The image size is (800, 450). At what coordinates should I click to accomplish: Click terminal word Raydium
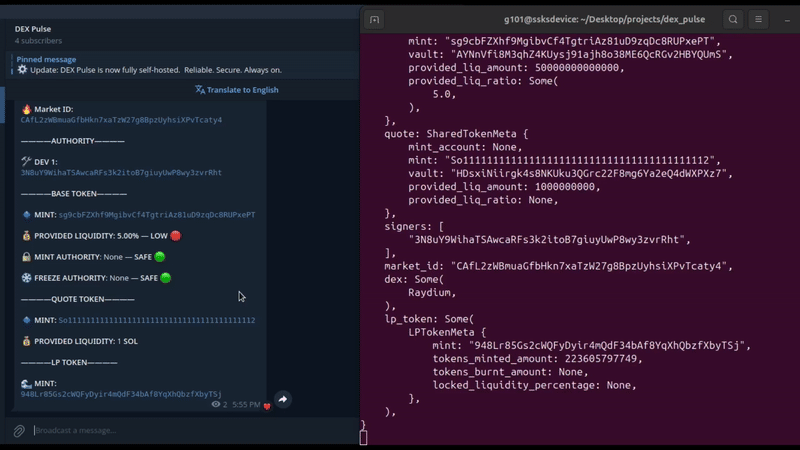click(x=432, y=292)
